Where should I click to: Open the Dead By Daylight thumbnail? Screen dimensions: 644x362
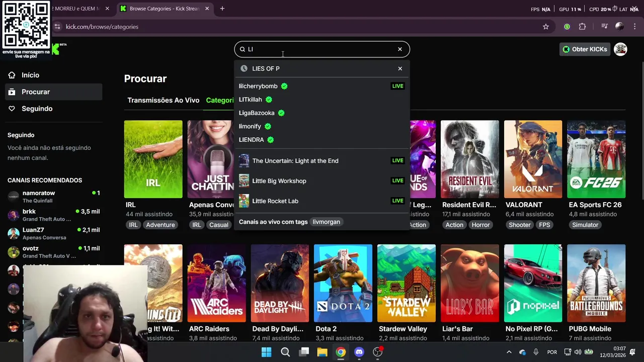click(280, 283)
